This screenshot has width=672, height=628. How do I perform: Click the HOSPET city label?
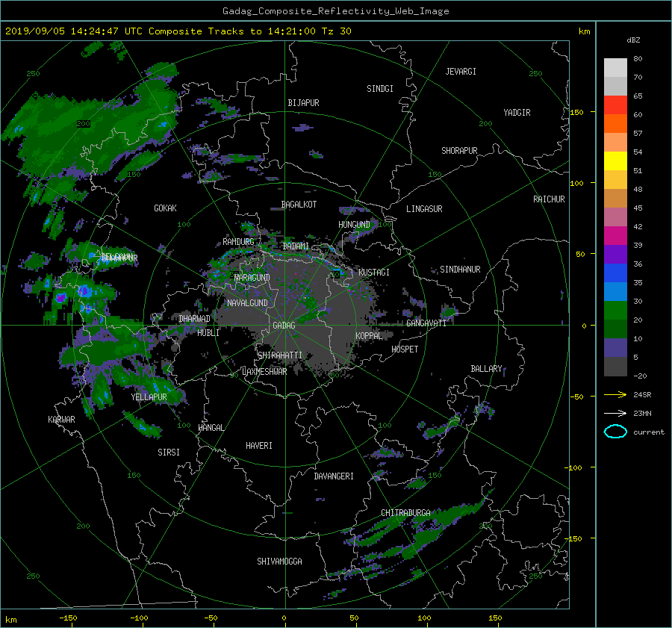(405, 349)
